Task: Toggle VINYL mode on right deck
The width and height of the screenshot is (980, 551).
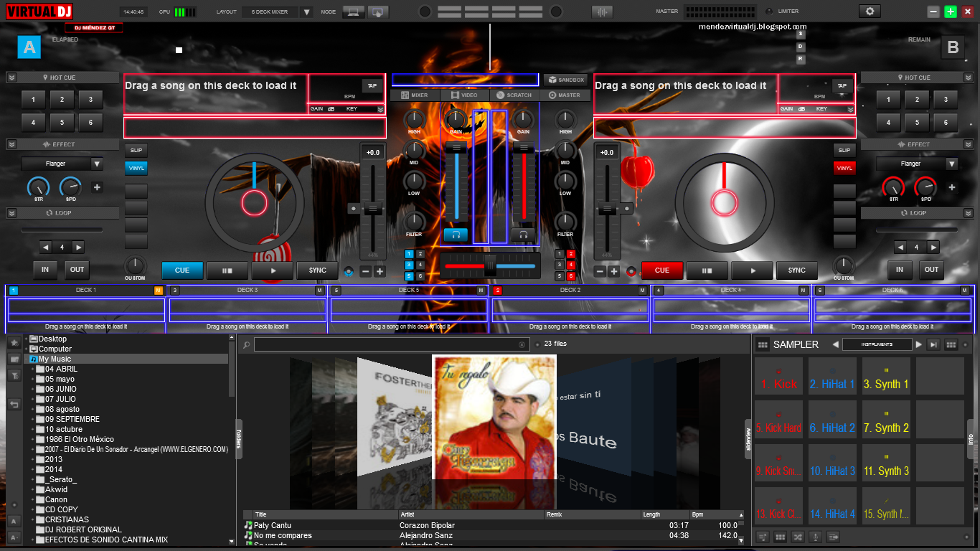Action: click(x=844, y=168)
